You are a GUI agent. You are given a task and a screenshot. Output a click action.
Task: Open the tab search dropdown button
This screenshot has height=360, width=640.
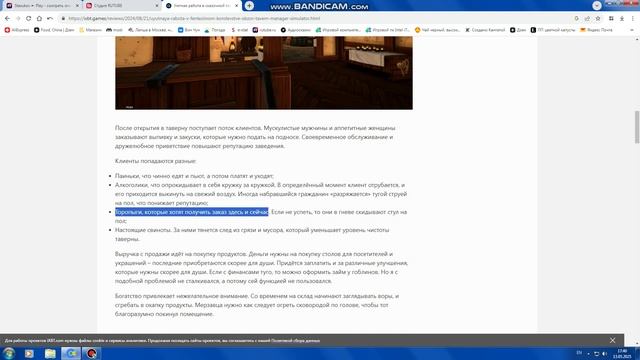click(x=597, y=5)
